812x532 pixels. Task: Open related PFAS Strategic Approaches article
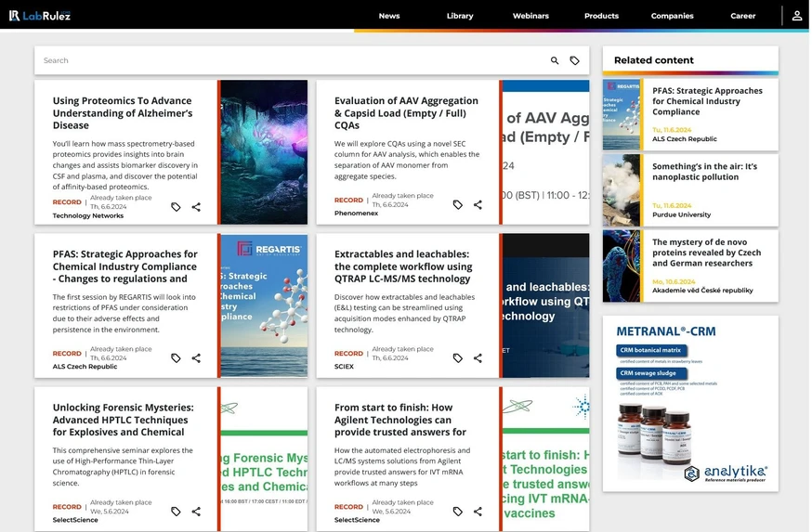point(707,101)
